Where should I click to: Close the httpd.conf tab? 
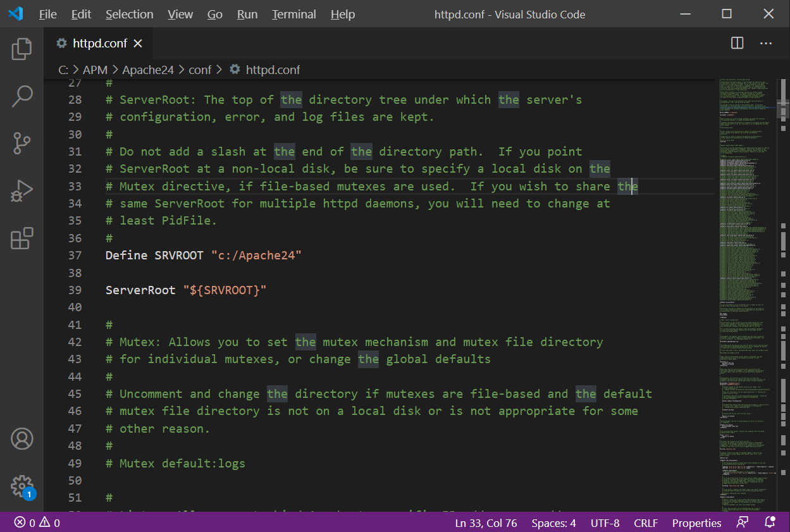point(138,43)
